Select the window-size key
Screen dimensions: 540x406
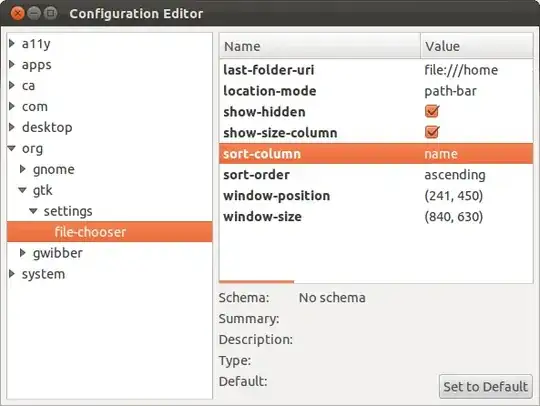click(262, 217)
